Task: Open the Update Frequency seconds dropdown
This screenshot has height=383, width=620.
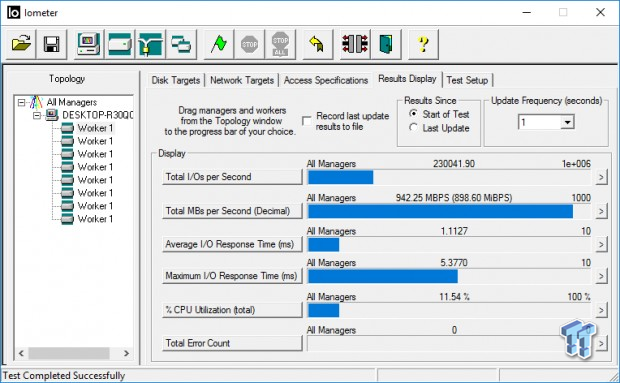Action: pyautogui.click(x=567, y=122)
